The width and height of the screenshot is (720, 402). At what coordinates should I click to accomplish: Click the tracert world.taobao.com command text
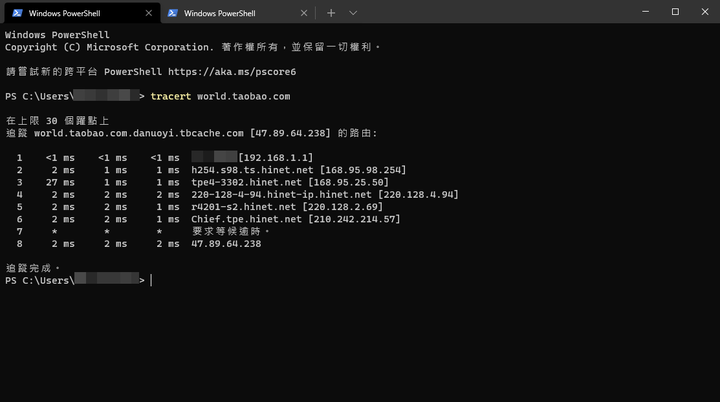[220, 96]
